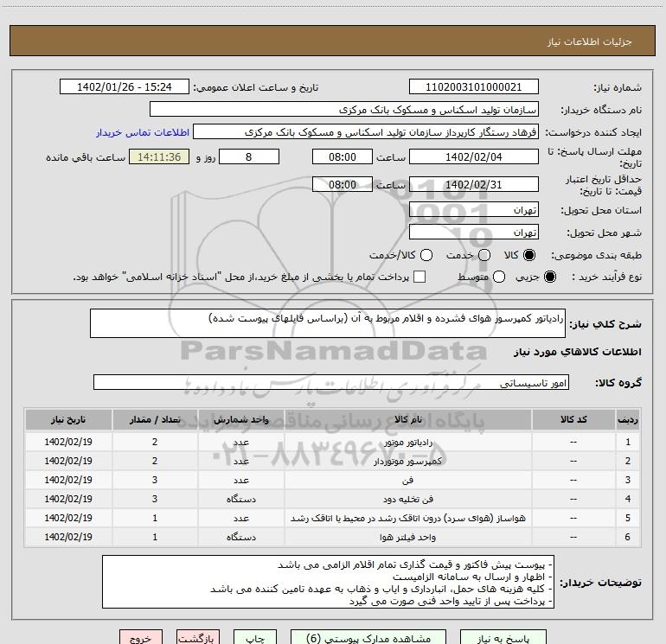Select the فن item name in row 3
This screenshot has height=644, width=666.
[407, 480]
